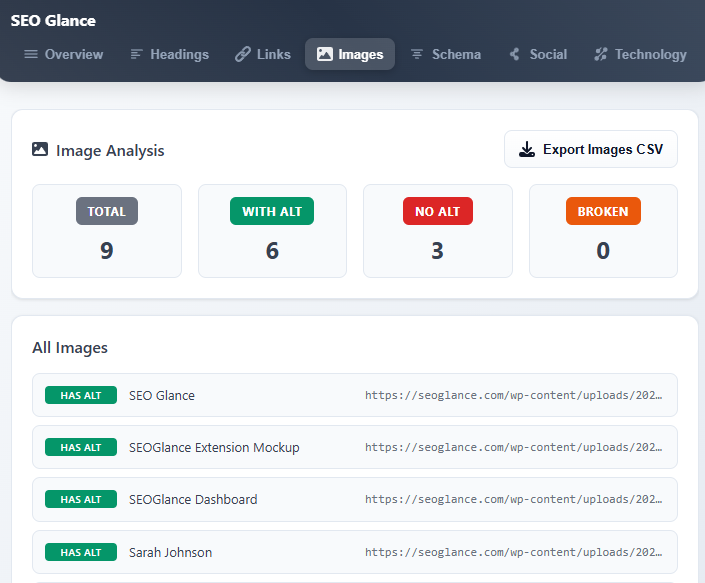This screenshot has height=583, width=705.
Task: Click the All Images heading
Action: pos(70,348)
